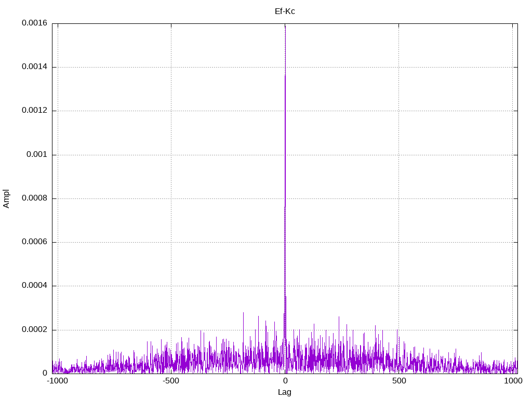Click the 0.001 y-axis tick label

tap(37, 154)
